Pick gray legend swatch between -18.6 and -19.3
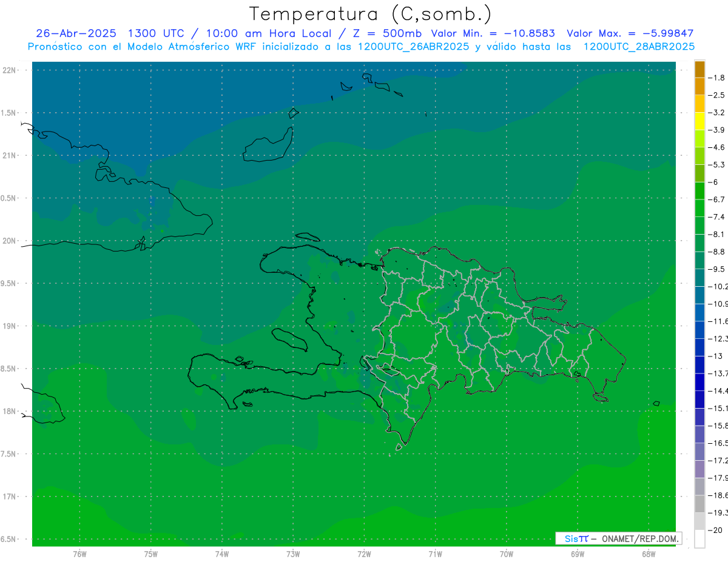This screenshot has width=728, height=562. 699,504
